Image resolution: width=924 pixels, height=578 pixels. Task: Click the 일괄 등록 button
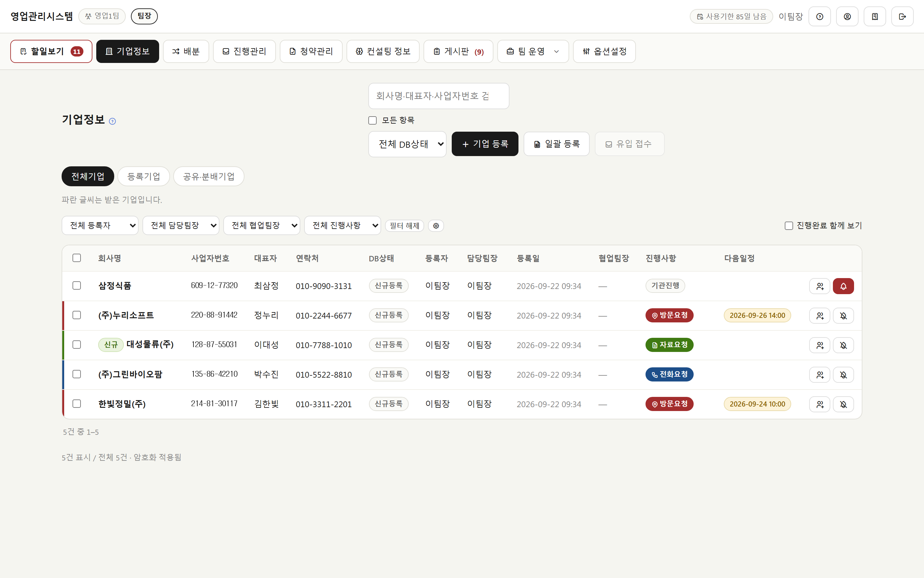(556, 144)
